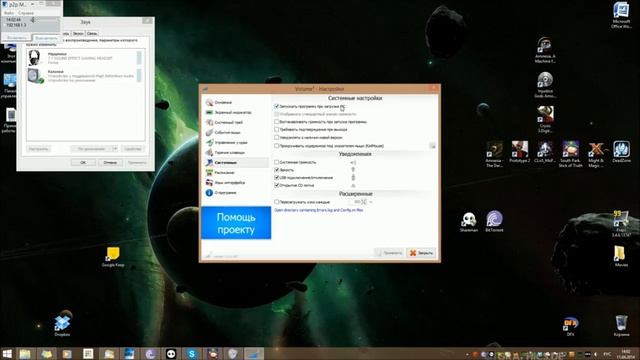The image size is (640, 360).
Task: Open BitTorrent desktop shortcut
Action: [x=494, y=222]
